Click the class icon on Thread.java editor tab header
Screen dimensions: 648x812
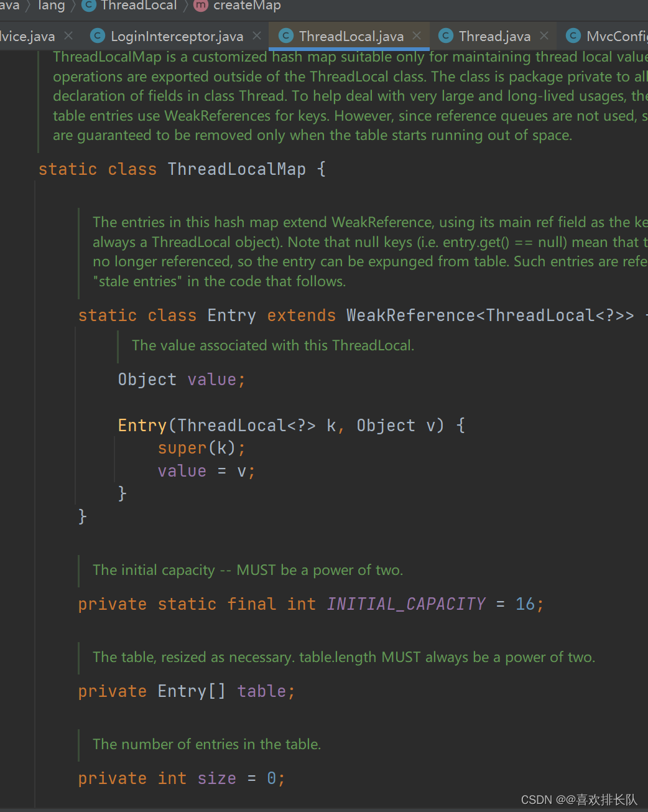(x=445, y=35)
